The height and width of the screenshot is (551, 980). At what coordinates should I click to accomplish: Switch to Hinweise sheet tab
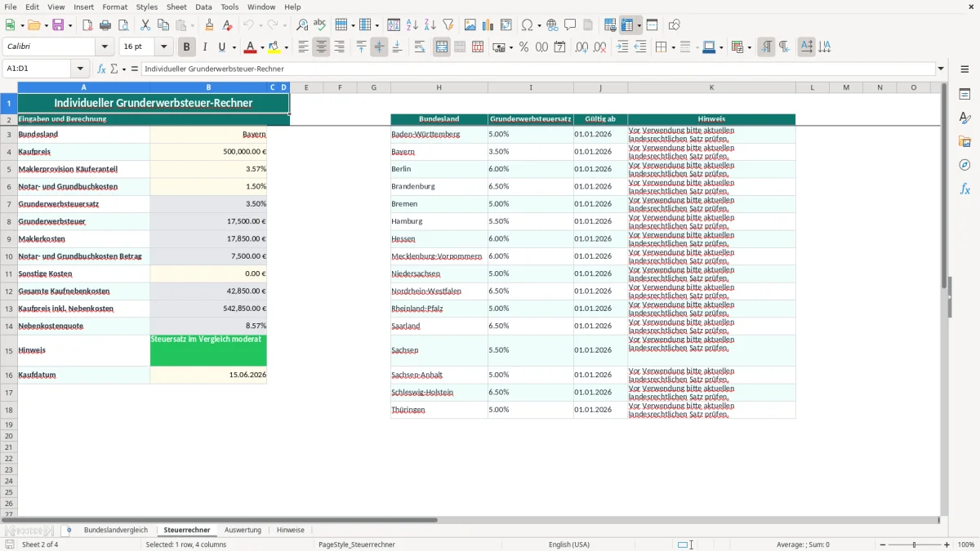pyautogui.click(x=290, y=530)
